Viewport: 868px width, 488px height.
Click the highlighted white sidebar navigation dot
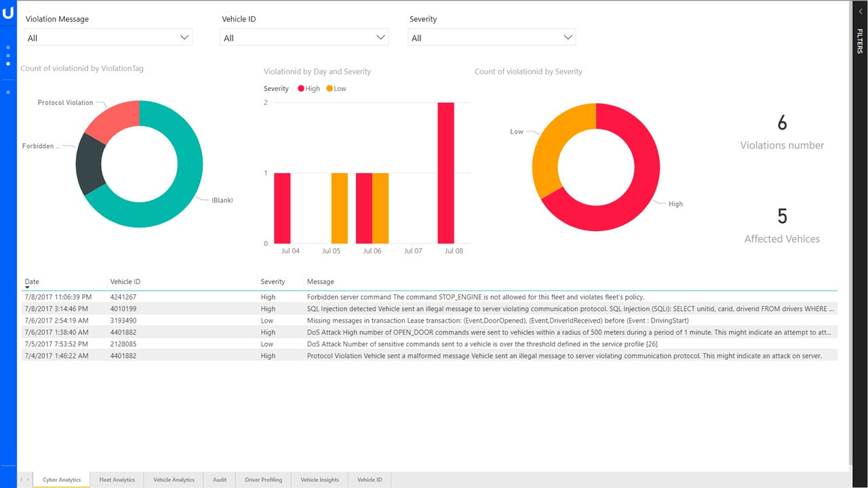[x=8, y=64]
